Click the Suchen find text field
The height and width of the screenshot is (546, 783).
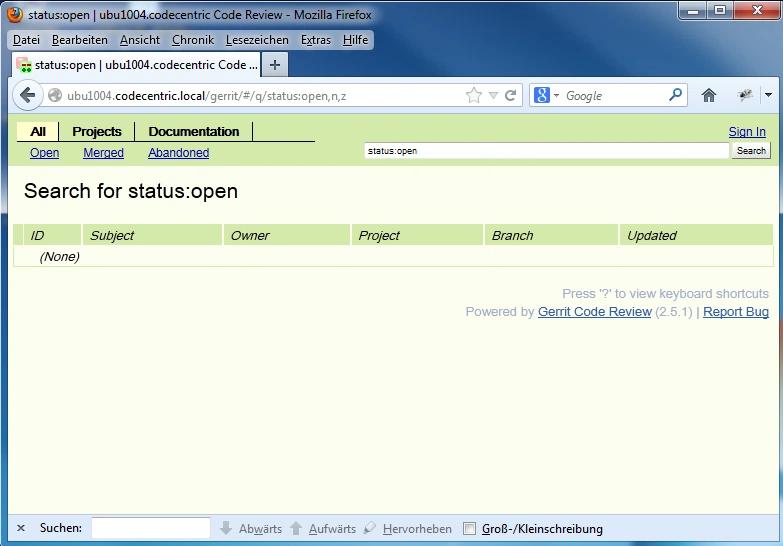click(151, 529)
